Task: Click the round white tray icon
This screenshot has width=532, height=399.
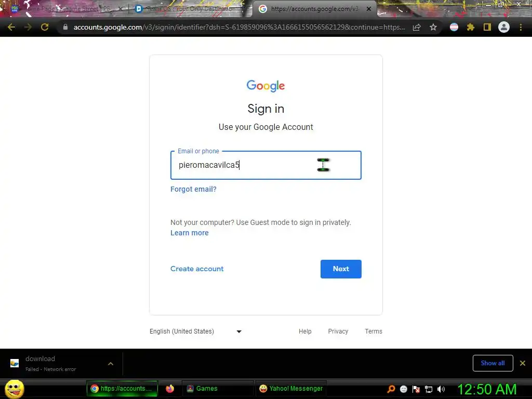Action: pyautogui.click(x=403, y=389)
